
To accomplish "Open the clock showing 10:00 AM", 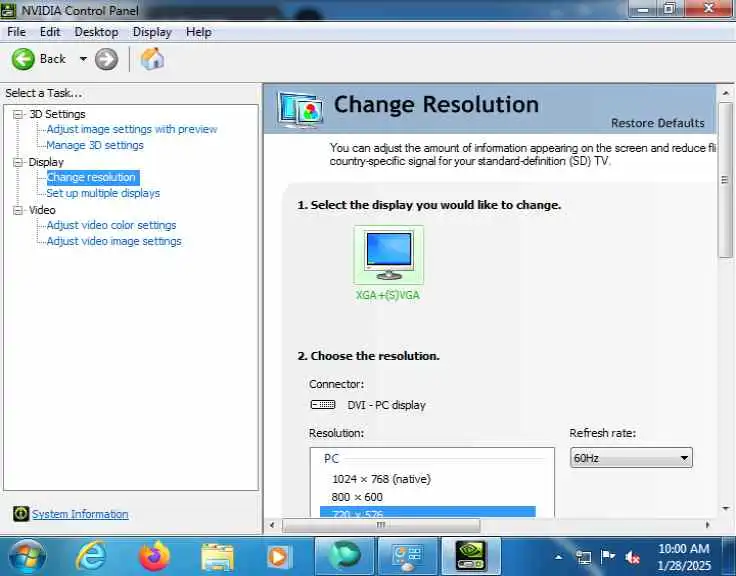I will click(x=684, y=557).
